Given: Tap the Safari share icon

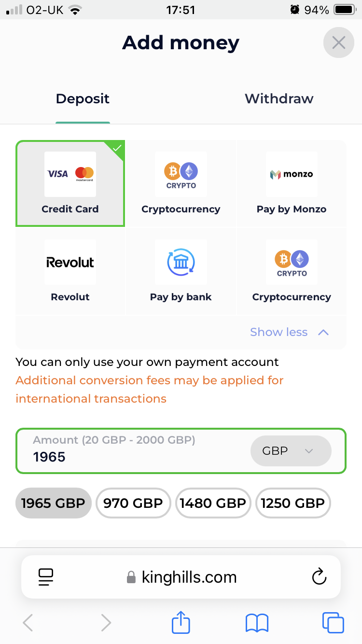Looking at the screenshot, I should tap(181, 622).
